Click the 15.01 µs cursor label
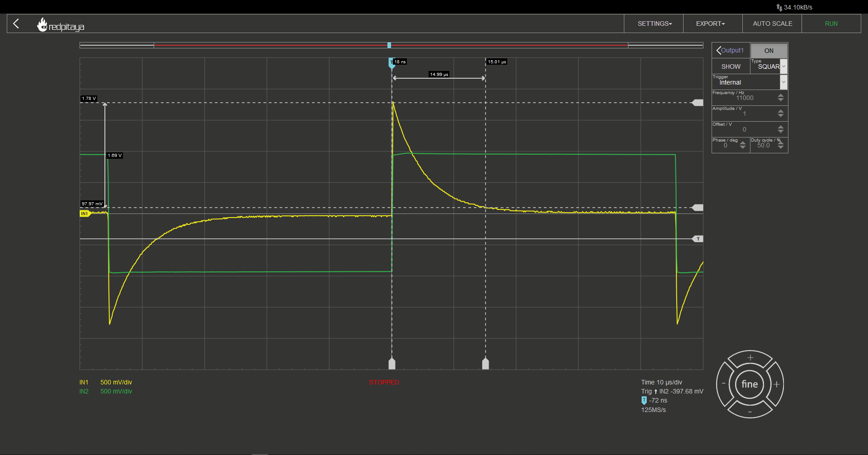 (x=497, y=62)
